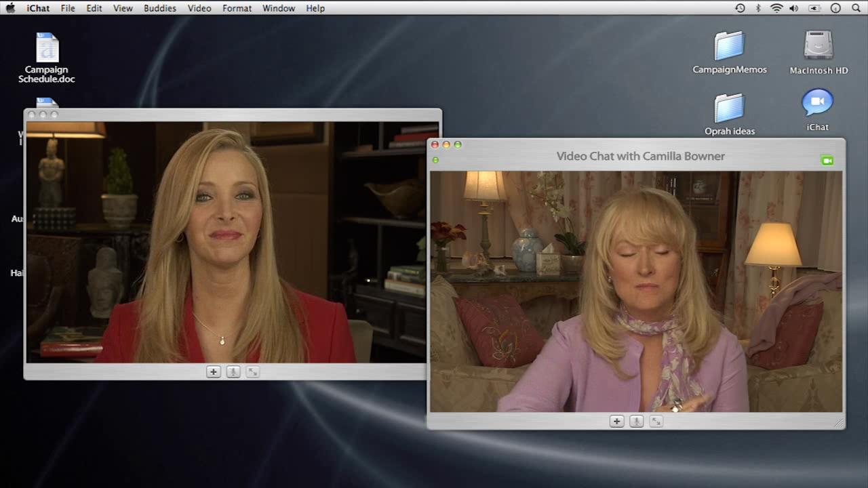Toggle full screen in left video window

pos(253,371)
